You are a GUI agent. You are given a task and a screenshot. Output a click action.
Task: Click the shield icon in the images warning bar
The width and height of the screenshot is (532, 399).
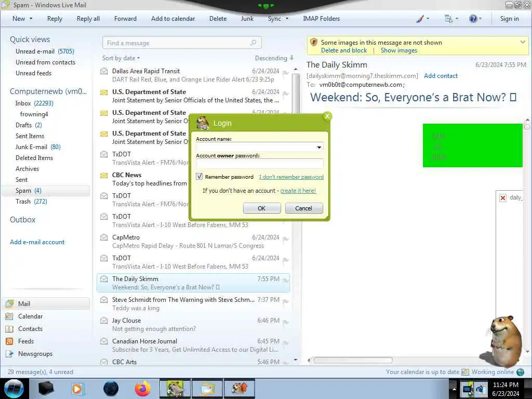coord(313,43)
